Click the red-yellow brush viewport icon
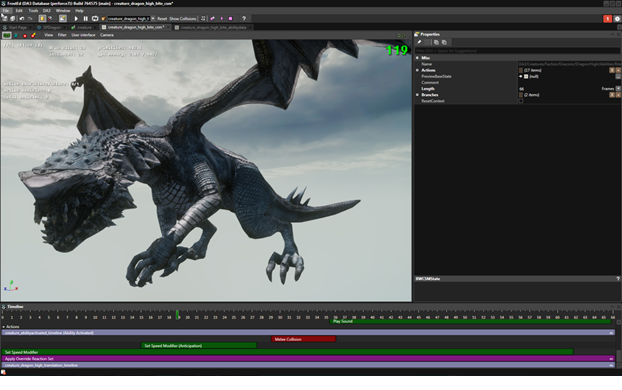The height and width of the screenshot is (390, 622). click(x=33, y=35)
